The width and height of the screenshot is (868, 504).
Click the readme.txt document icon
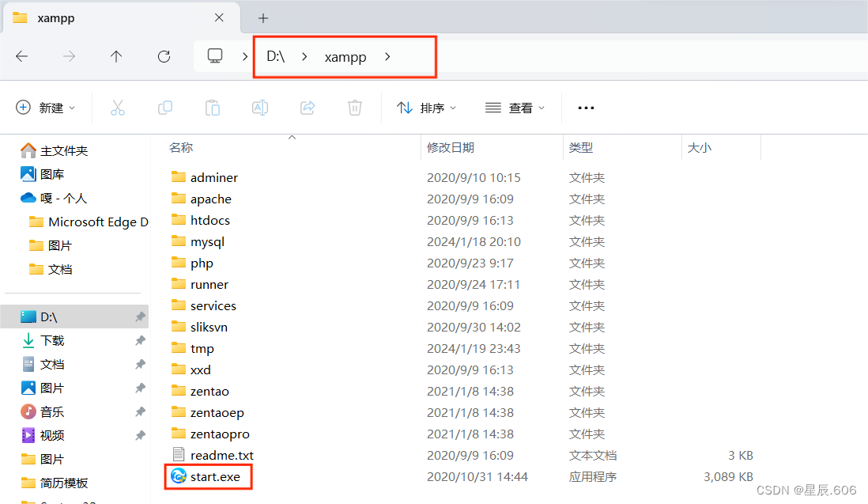tap(178, 455)
